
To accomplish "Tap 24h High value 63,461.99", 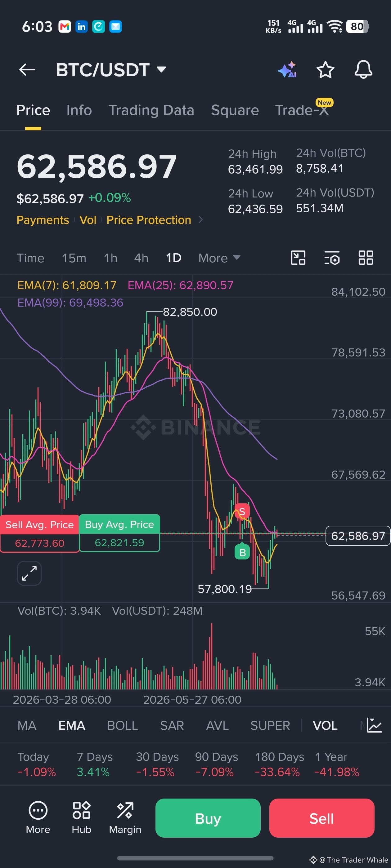I will coord(255,169).
